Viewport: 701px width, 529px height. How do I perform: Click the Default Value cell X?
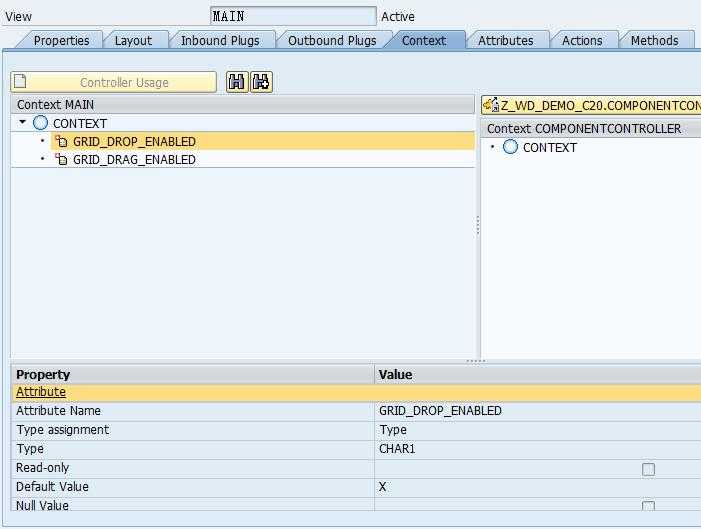point(537,487)
